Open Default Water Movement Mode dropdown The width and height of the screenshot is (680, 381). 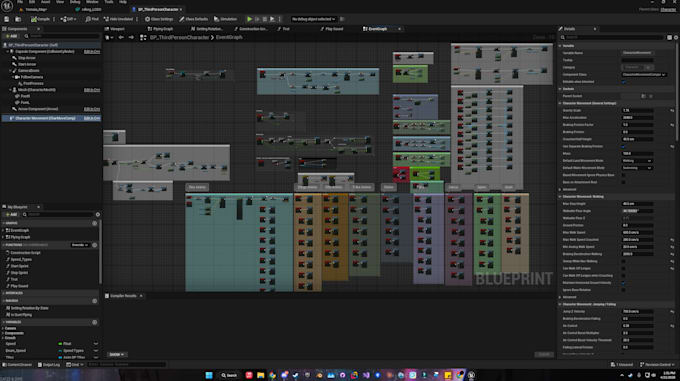point(637,168)
